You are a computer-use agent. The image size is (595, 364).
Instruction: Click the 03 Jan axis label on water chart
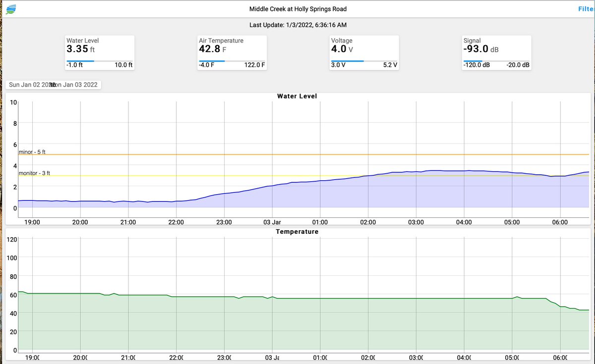tap(272, 222)
